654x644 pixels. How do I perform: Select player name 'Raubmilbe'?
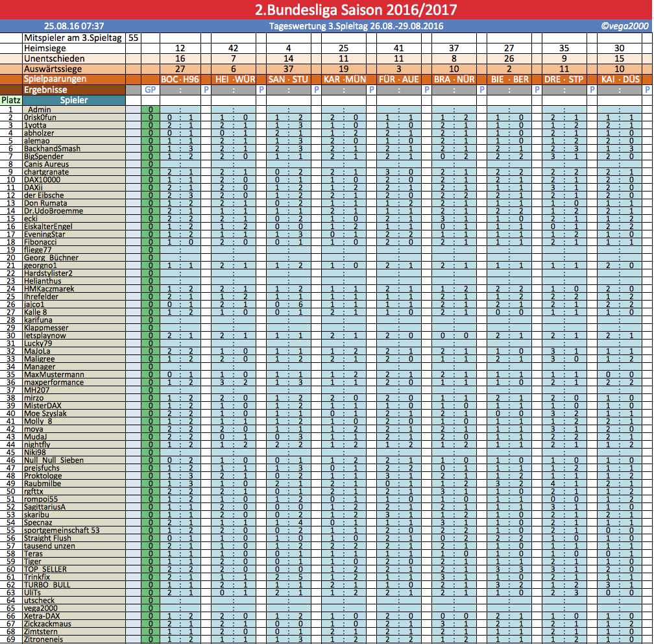coord(42,484)
